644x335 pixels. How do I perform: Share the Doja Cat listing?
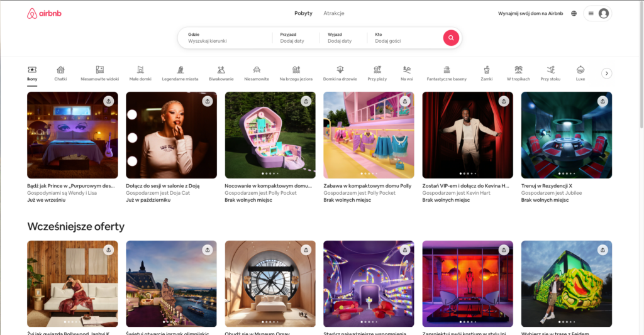coord(208,101)
